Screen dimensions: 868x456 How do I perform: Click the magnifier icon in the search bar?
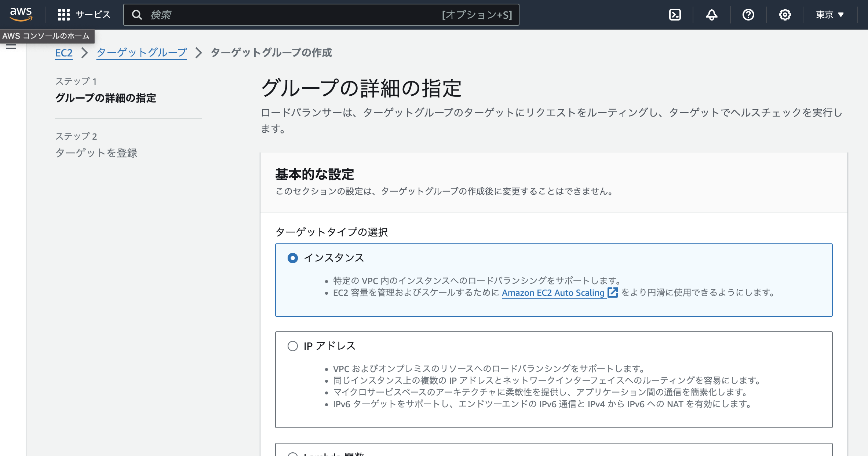pyautogui.click(x=137, y=15)
